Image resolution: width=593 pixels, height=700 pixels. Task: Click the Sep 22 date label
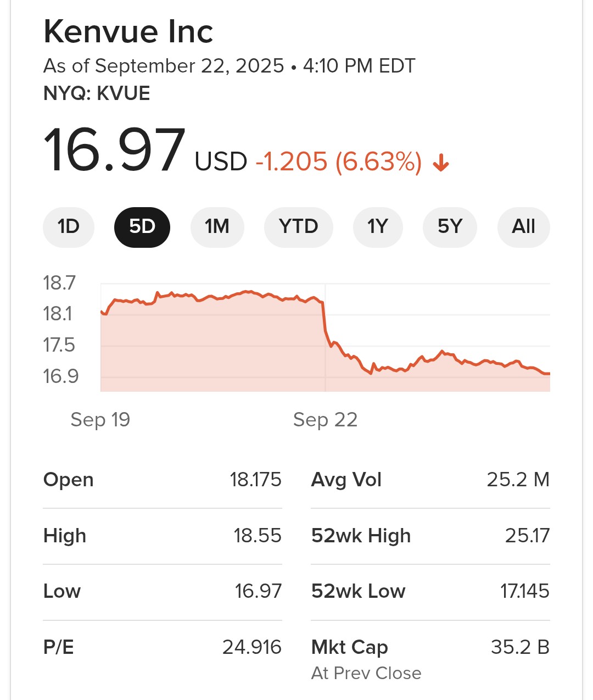(325, 420)
